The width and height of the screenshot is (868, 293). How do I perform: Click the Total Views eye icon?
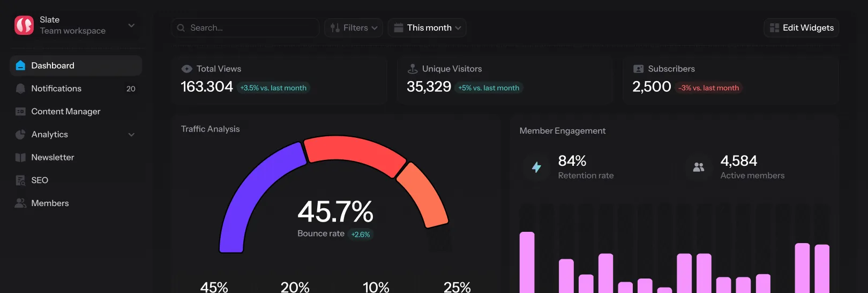click(x=186, y=69)
